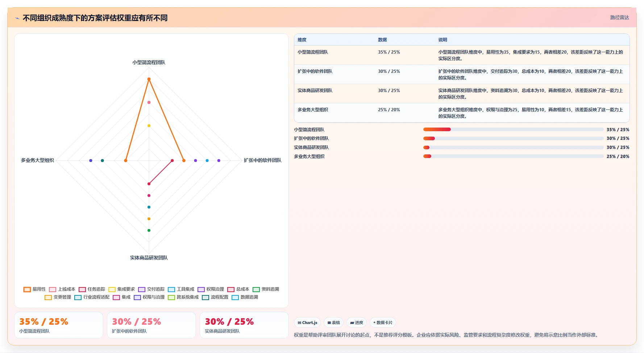Click the 路径雷达 badge in header
This screenshot has width=644, height=353.
pos(619,17)
